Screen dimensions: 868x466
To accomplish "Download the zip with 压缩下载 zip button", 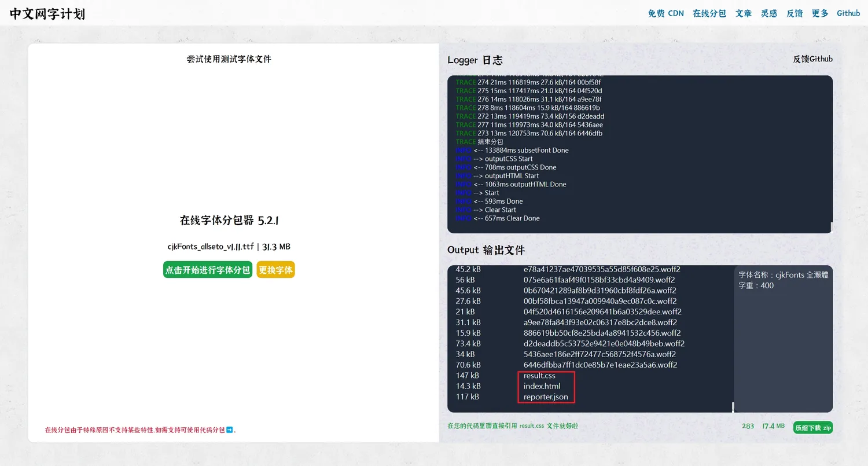I will 812,427.
